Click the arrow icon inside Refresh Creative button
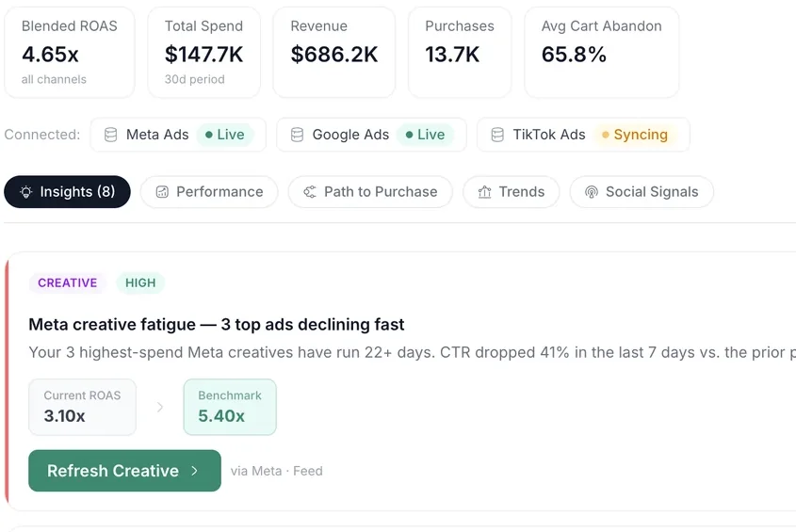 [x=194, y=471]
